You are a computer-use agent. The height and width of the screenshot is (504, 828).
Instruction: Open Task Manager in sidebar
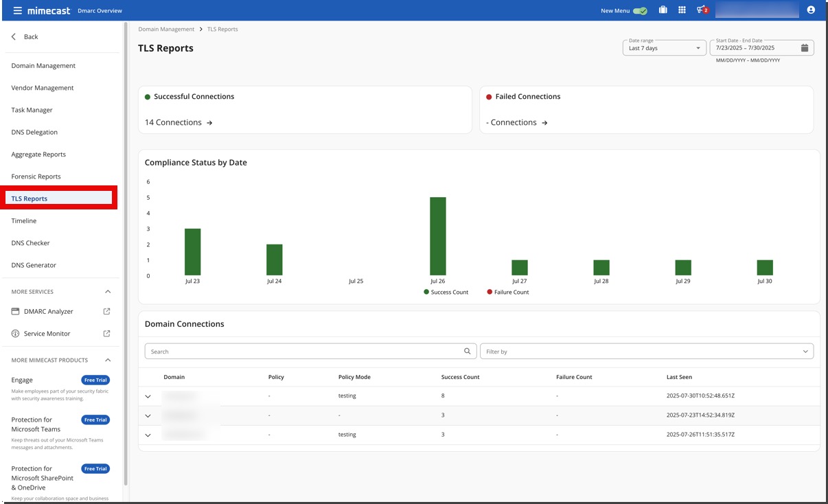tap(32, 110)
